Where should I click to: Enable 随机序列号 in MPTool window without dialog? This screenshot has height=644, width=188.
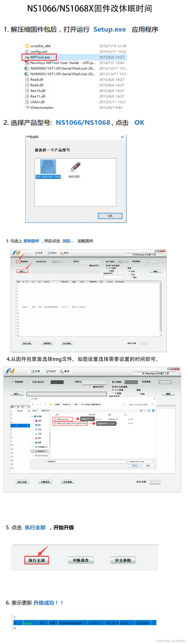(88, 265)
